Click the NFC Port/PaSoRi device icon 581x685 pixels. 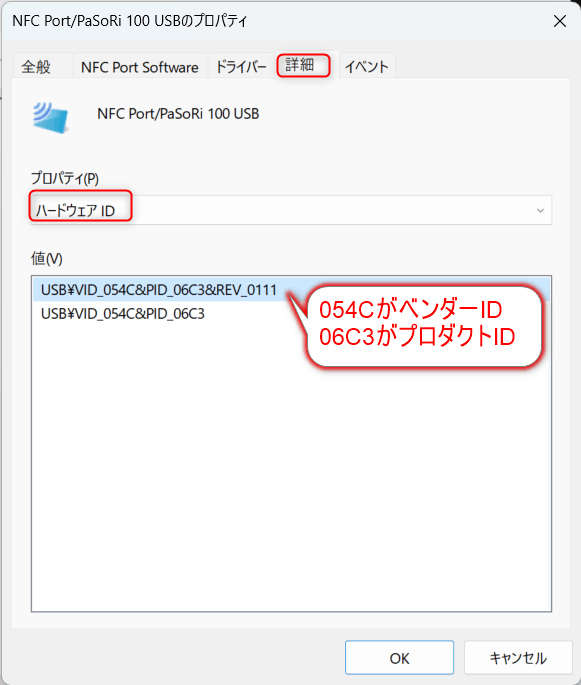point(51,118)
